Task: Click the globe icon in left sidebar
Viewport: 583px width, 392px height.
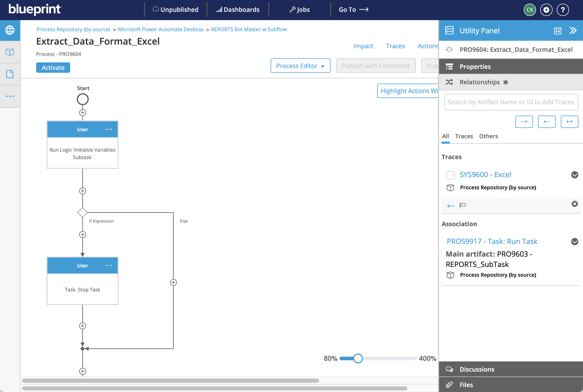Action: click(10, 30)
